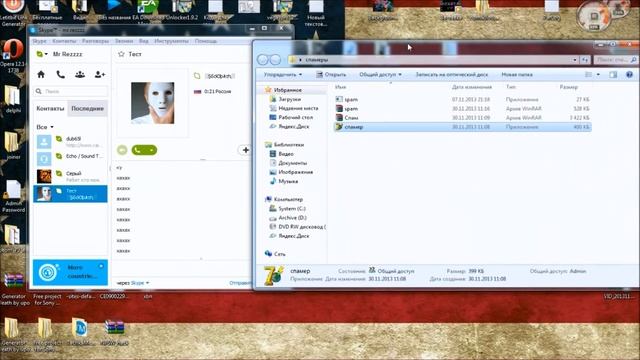Select the Opera 12.1 desktop icon
This screenshot has height=360, width=640.
pyautogui.click(x=13, y=56)
